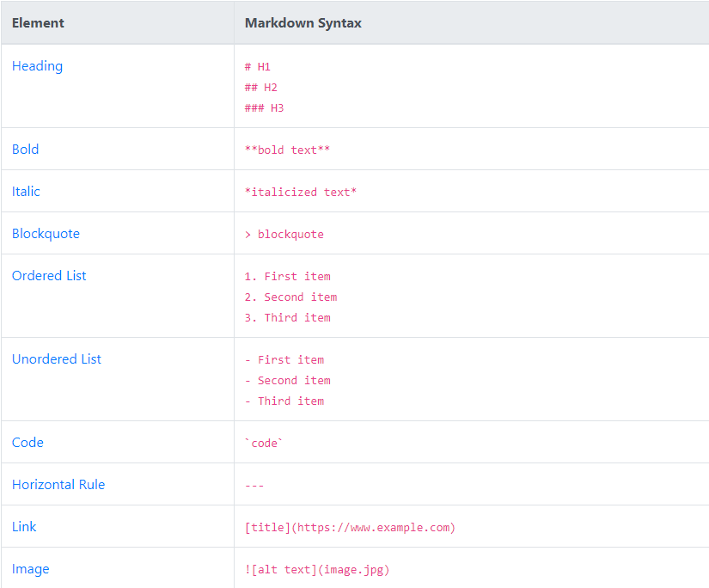Image resolution: width=709 pixels, height=588 pixels.
Task: Click the **bold text** syntax example
Action: click(x=287, y=150)
